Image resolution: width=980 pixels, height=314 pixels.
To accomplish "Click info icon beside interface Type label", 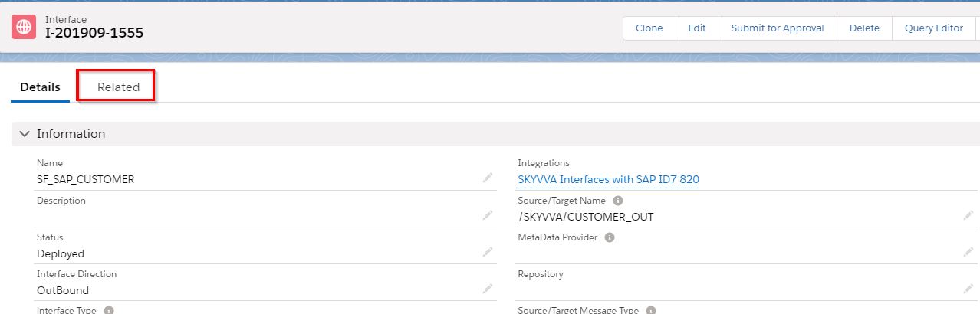I will tap(109, 310).
